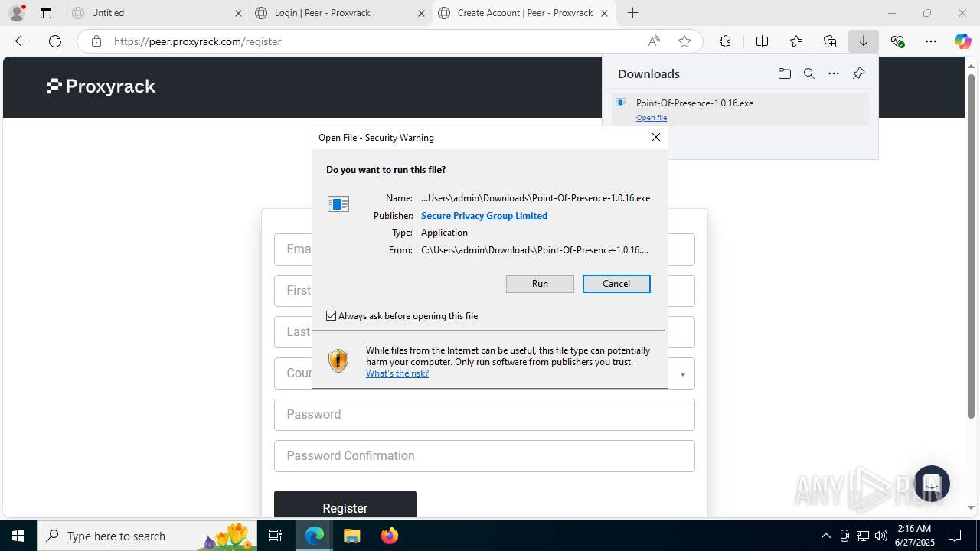Launch Firefox from the taskbar
980x551 pixels.
[x=389, y=536]
